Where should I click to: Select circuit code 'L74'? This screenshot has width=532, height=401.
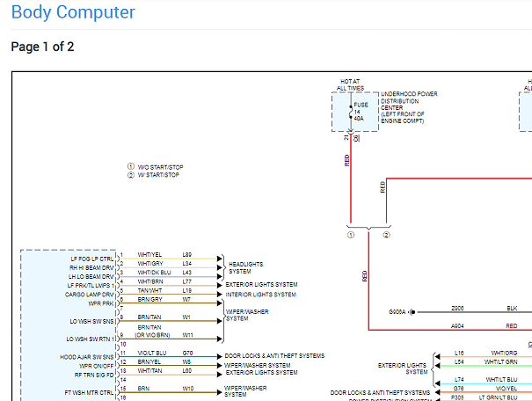point(459,380)
